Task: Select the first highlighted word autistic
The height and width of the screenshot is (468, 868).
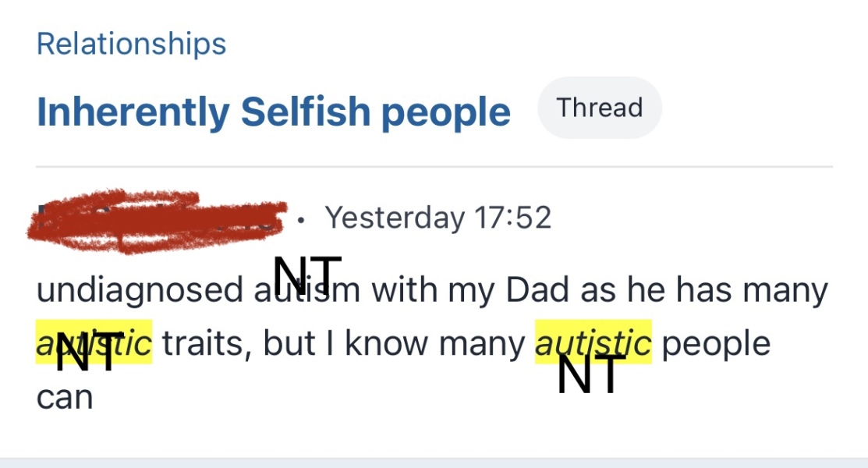Action: pyautogui.click(x=94, y=342)
